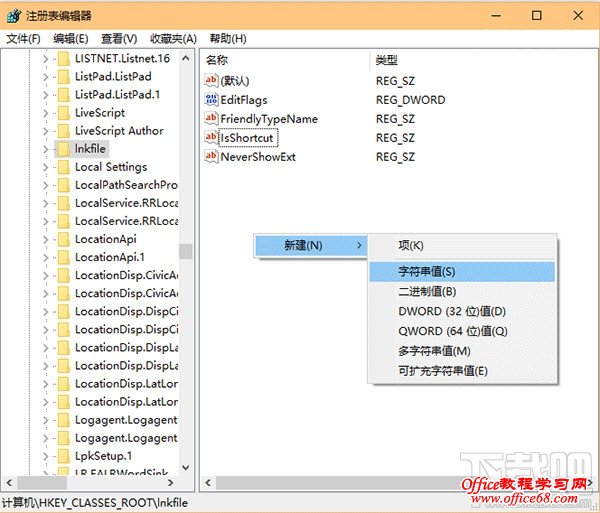Screen dimensions: 600x513
Task: Click the Local Settings folder icon
Action: tap(64, 167)
